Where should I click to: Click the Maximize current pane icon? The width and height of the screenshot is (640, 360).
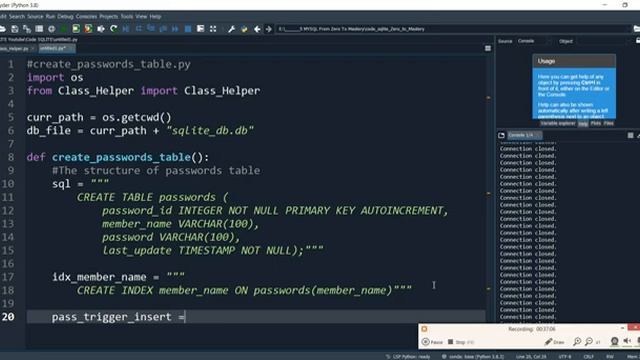coord(200,29)
